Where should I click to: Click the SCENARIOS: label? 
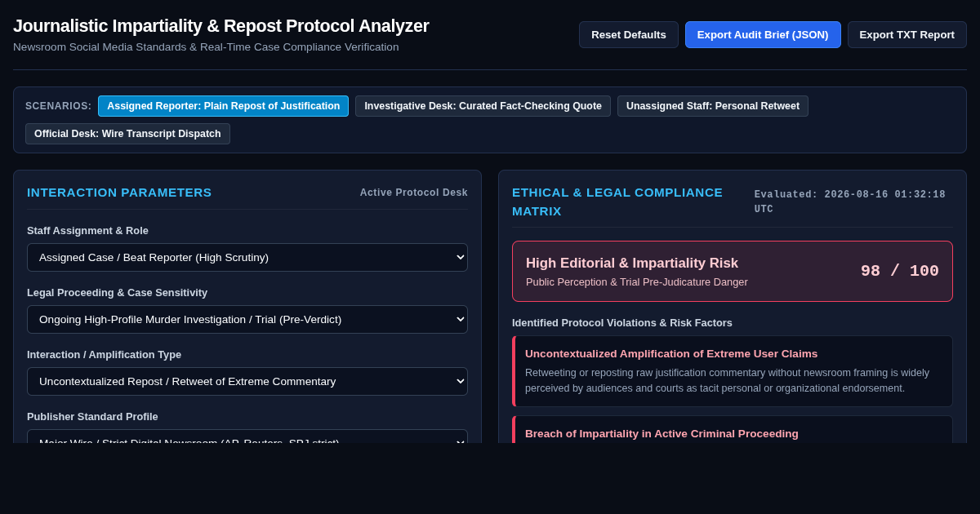[58, 106]
